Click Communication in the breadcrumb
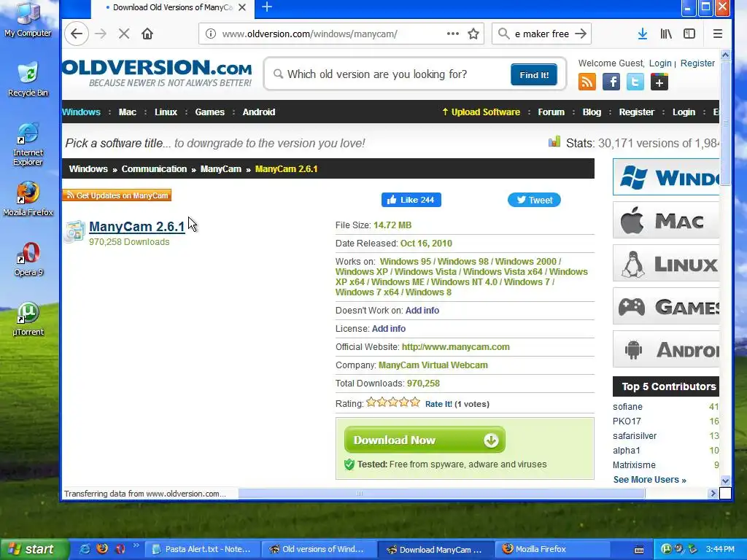 click(154, 169)
